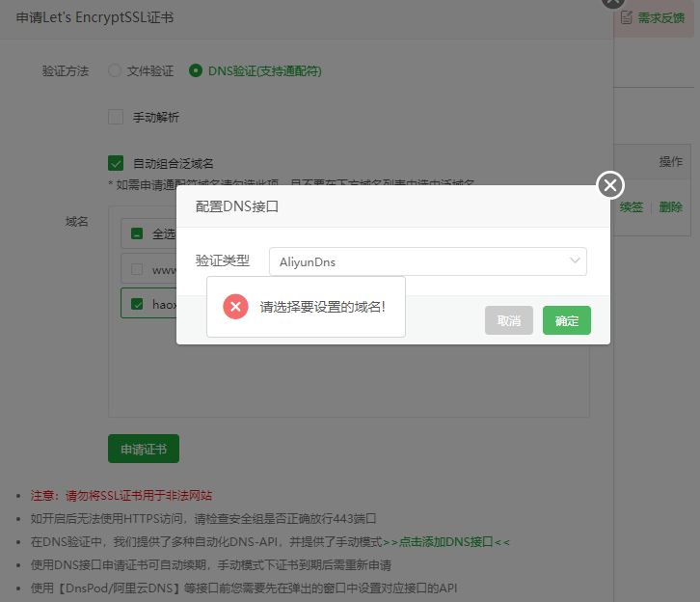Confirm with the green 确定 button
The image size is (700, 602).
567,320
